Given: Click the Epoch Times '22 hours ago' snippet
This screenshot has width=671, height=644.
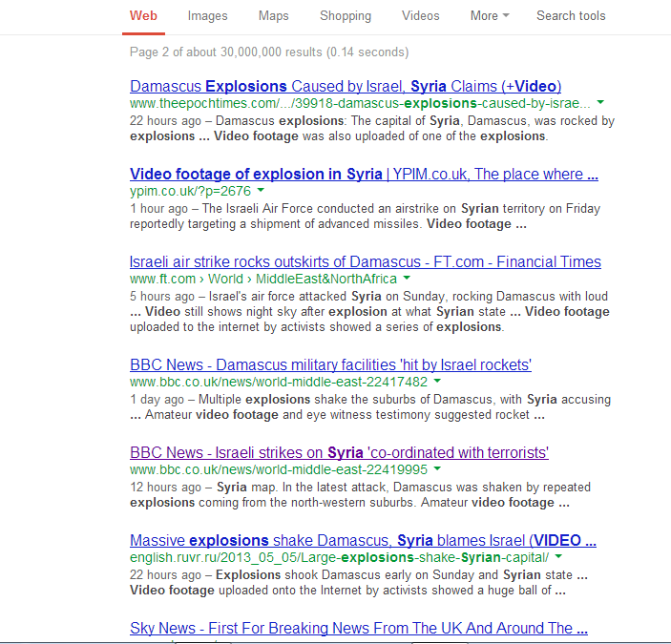Looking at the screenshot, I should pos(372,128).
